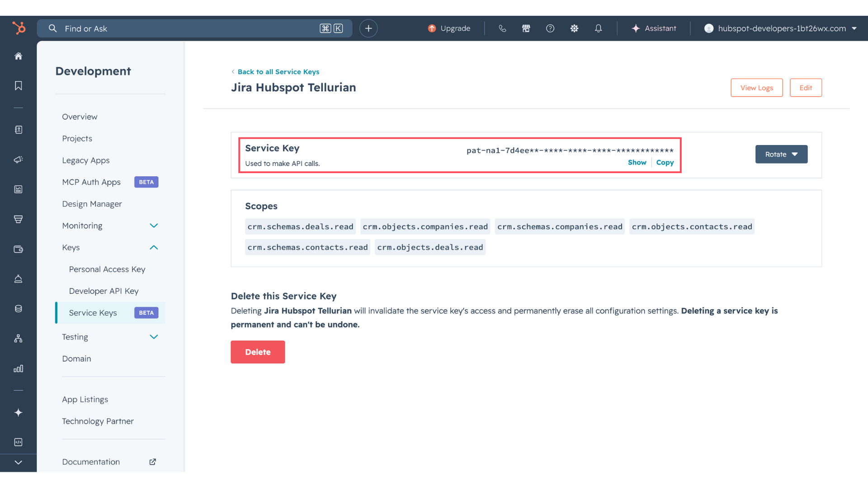Open MCP Auth Apps in the sidebar

91,182
